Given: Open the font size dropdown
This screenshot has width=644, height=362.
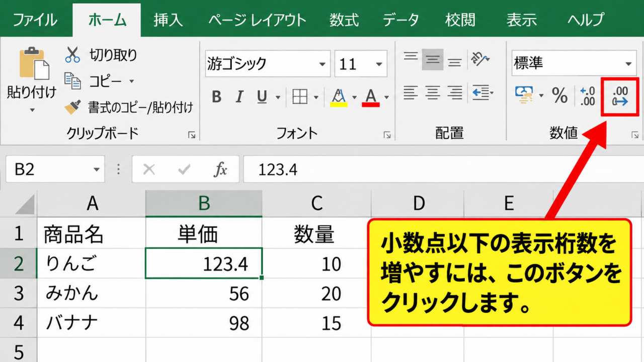Looking at the screenshot, I should (x=379, y=64).
